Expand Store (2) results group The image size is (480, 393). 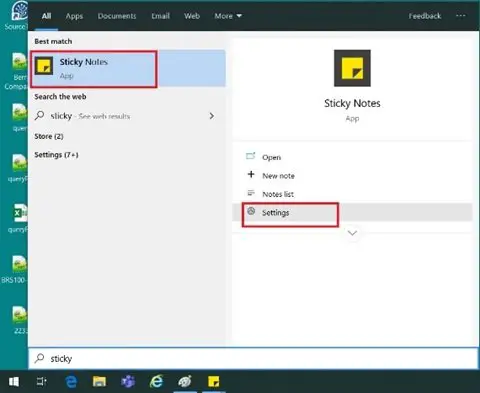coord(49,136)
